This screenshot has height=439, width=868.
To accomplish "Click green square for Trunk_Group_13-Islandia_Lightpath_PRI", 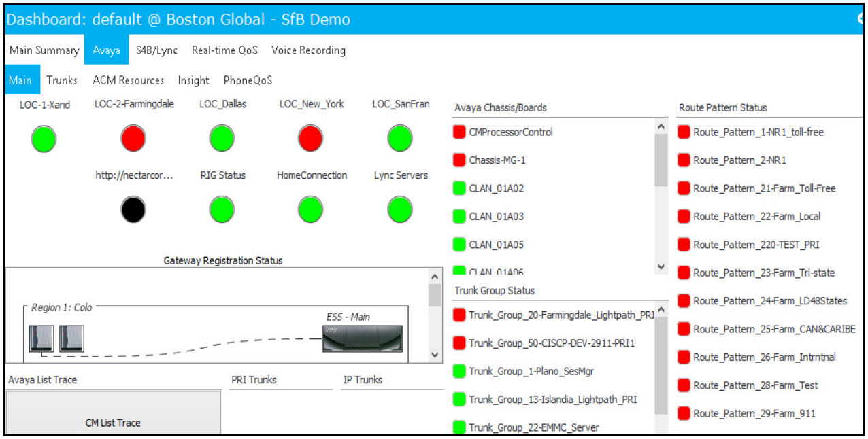I will tap(459, 400).
